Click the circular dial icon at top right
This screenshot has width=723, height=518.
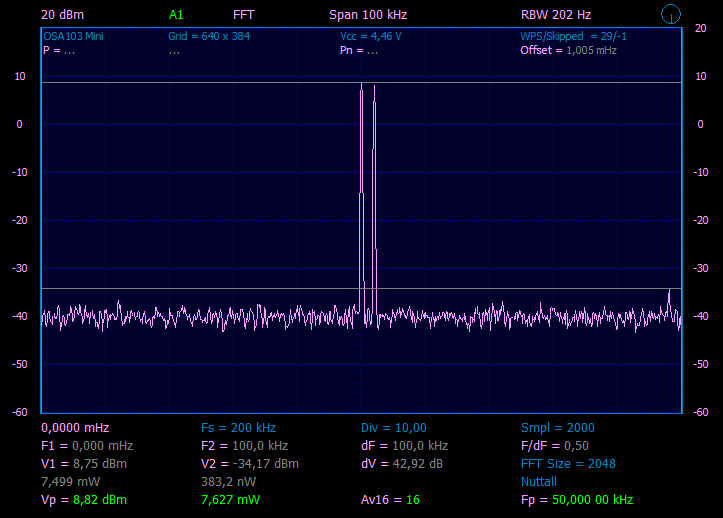[x=672, y=14]
